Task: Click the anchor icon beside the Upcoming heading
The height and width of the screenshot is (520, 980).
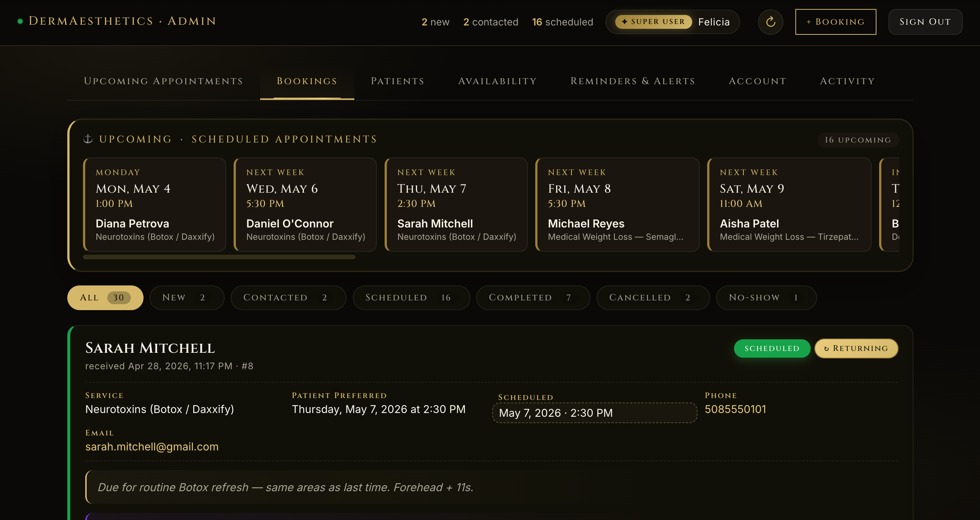Action: pyautogui.click(x=88, y=138)
